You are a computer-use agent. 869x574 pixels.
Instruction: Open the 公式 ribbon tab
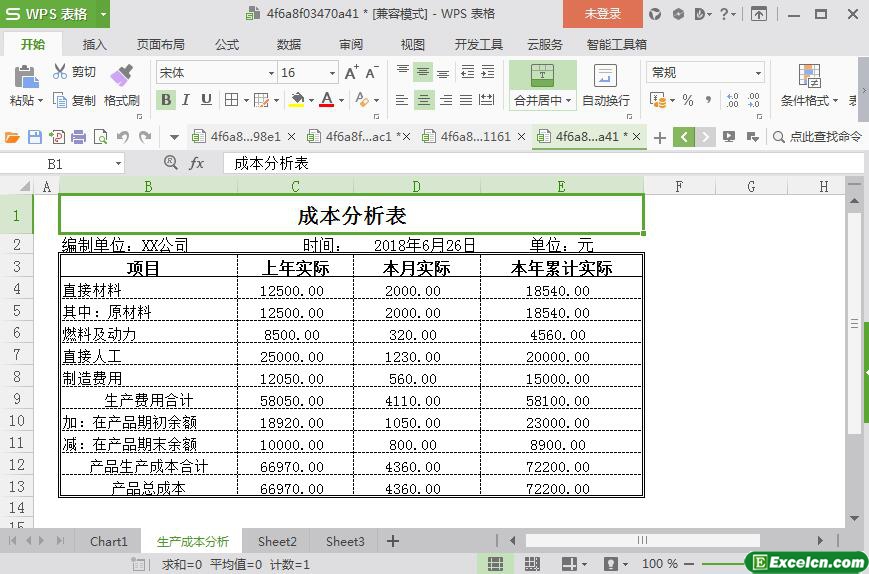click(227, 44)
